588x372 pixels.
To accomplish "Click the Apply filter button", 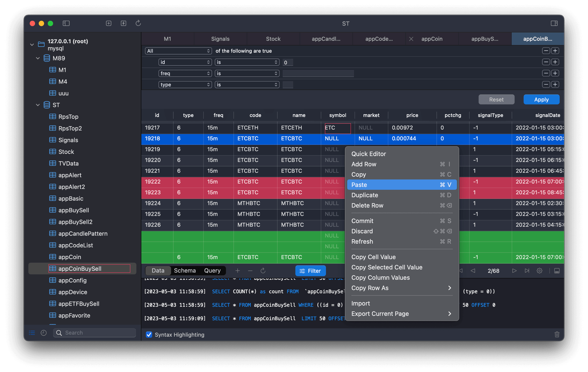I will click(541, 99).
